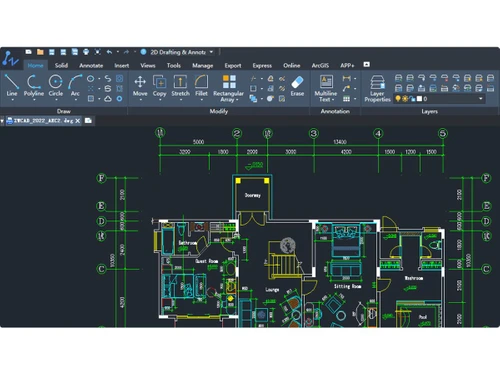Image resolution: width=500 pixels, height=375 pixels.
Task: Toggle layer 0 on/off lightbulb
Action: 398,99
